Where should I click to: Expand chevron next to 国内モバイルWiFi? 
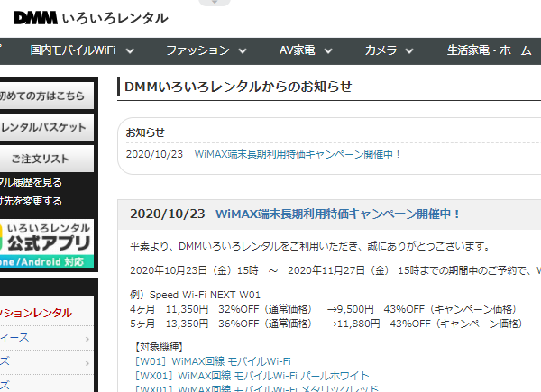(x=130, y=51)
